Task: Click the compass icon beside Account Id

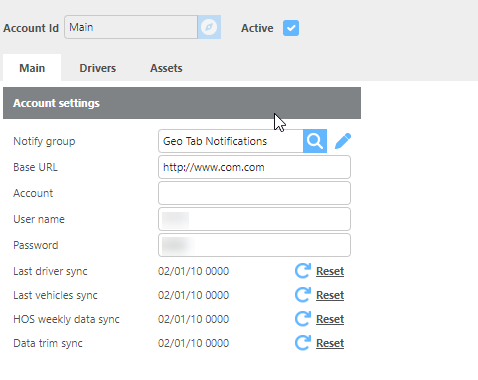Action: coord(209,27)
